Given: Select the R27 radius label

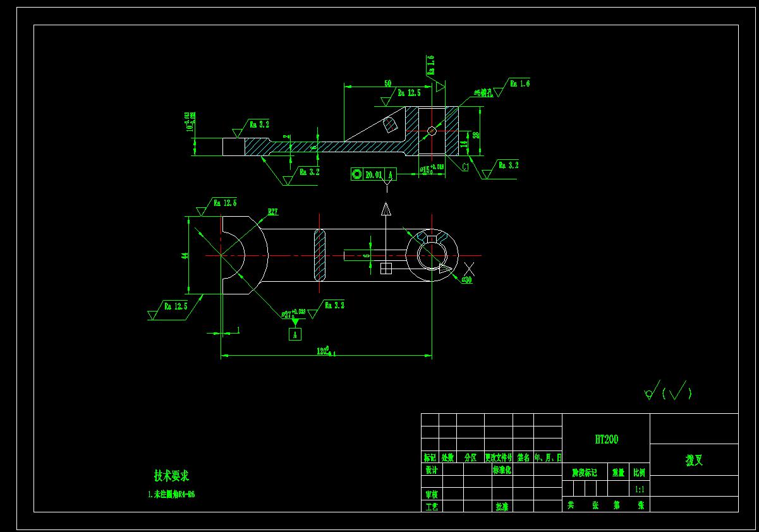Looking at the screenshot, I should [x=273, y=212].
